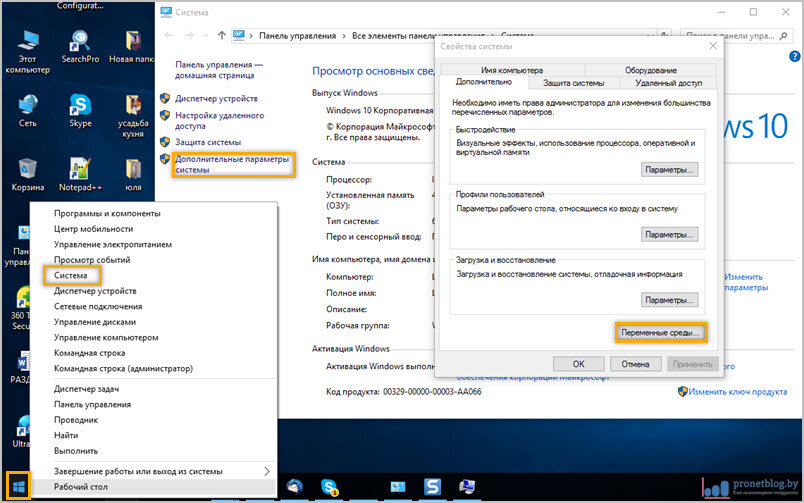Open the blue help question mark
Screen dimensions: 804x503
(x=795, y=56)
